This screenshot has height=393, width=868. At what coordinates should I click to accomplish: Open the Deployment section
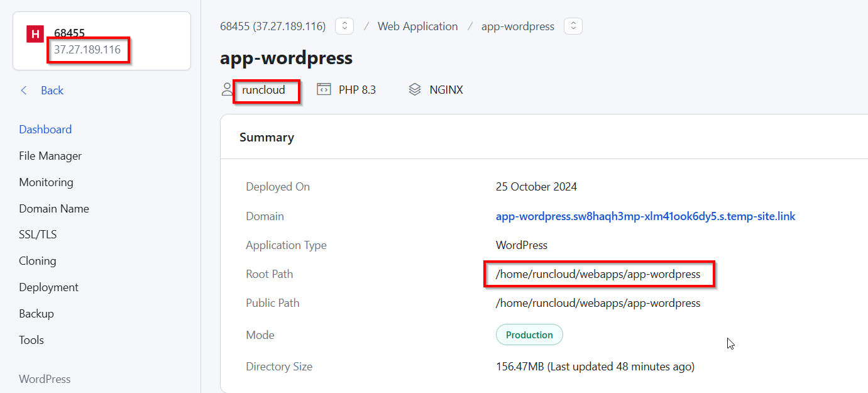click(x=48, y=287)
